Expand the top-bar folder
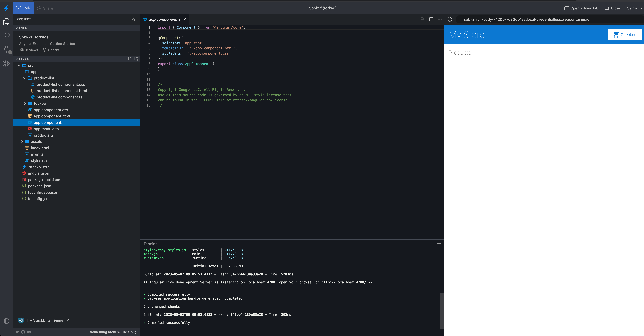 (25, 103)
